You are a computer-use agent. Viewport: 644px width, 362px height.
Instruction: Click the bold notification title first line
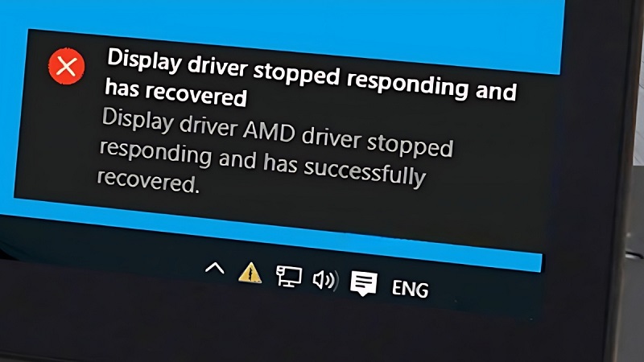pos(312,75)
